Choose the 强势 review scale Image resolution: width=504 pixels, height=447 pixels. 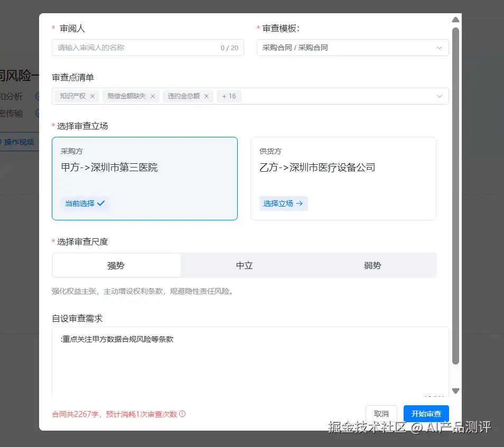(x=116, y=265)
